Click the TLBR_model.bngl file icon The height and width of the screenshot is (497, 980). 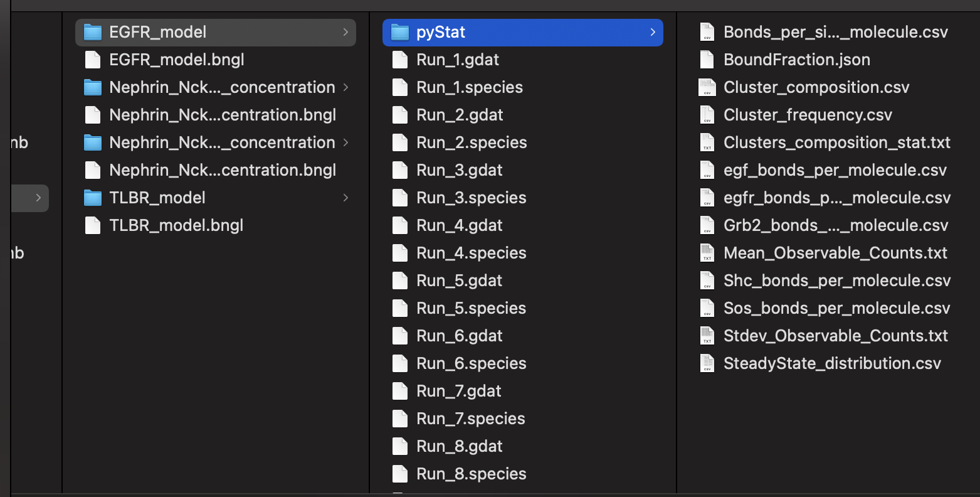pyautogui.click(x=93, y=225)
